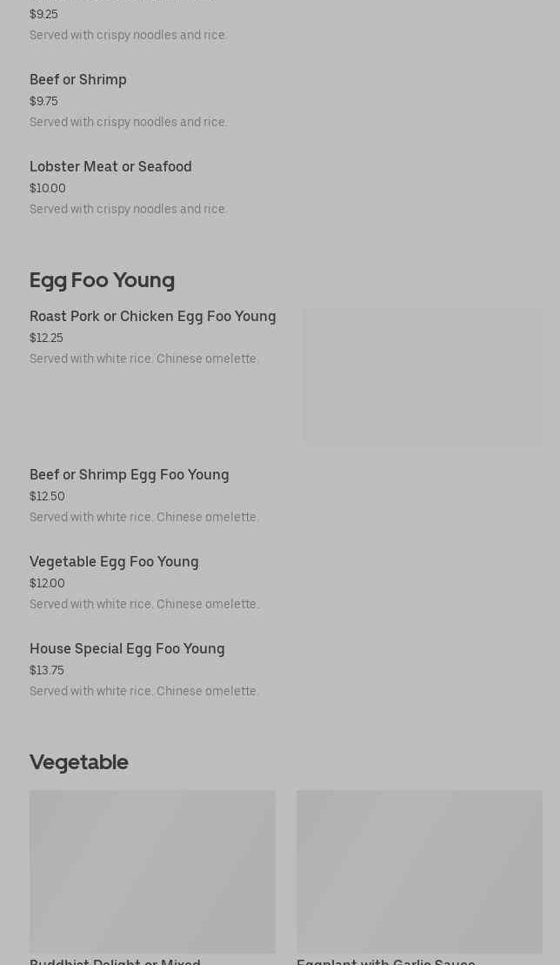Screen dimensions: 560x965
Task: Click the $13.75 House Special price
Action: [x=47, y=671]
